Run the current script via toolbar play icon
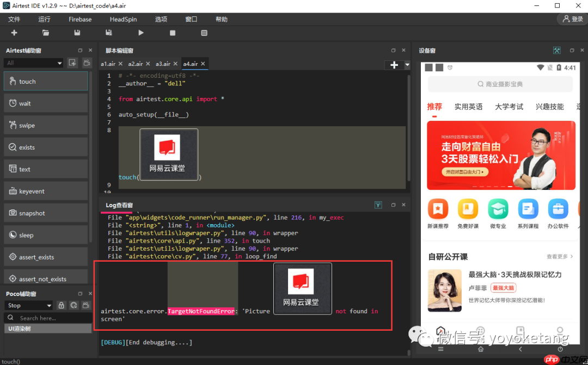 click(x=140, y=33)
